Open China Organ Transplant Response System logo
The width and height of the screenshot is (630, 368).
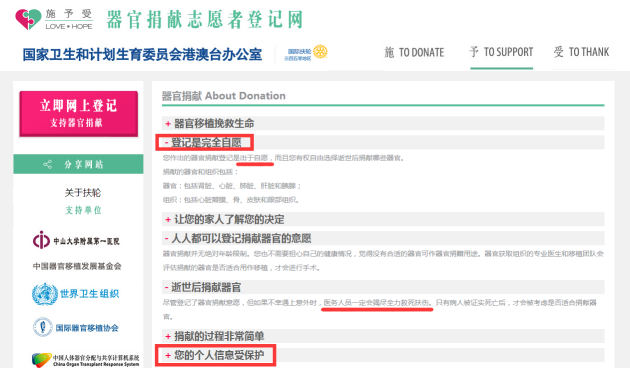[86, 360]
